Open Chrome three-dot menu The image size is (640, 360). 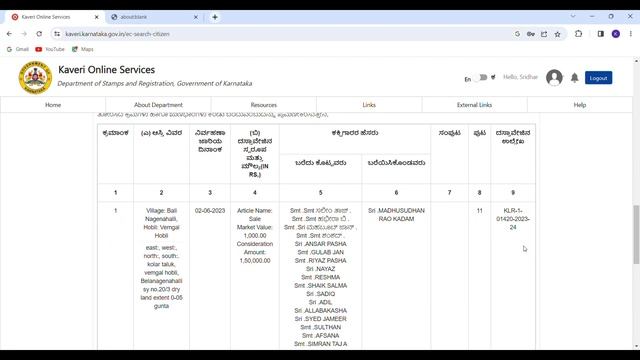tap(631, 34)
